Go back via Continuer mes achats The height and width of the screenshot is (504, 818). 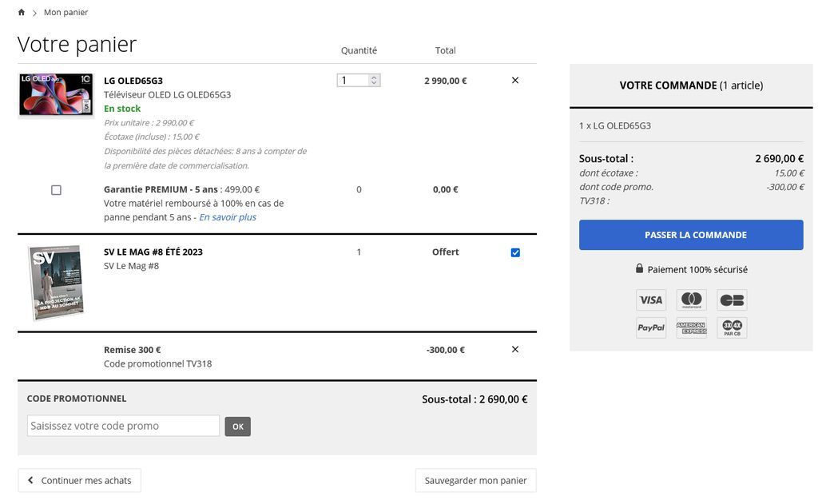coord(79,481)
